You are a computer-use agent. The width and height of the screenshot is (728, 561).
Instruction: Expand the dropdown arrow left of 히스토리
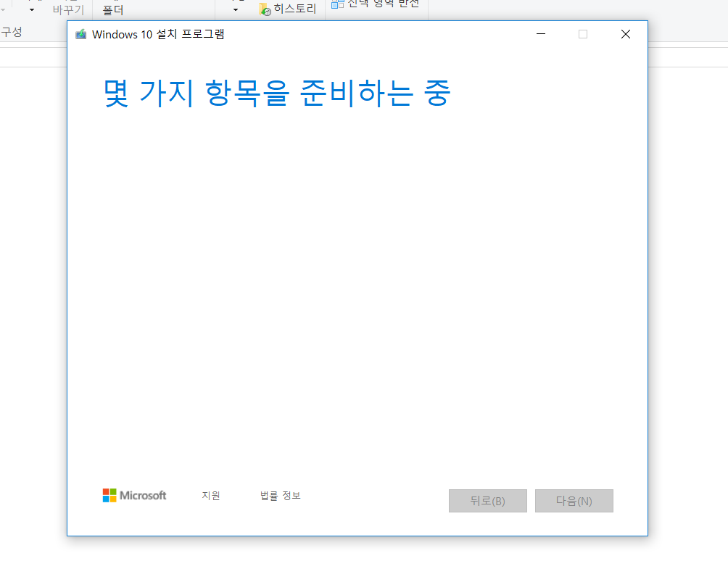[236, 9]
